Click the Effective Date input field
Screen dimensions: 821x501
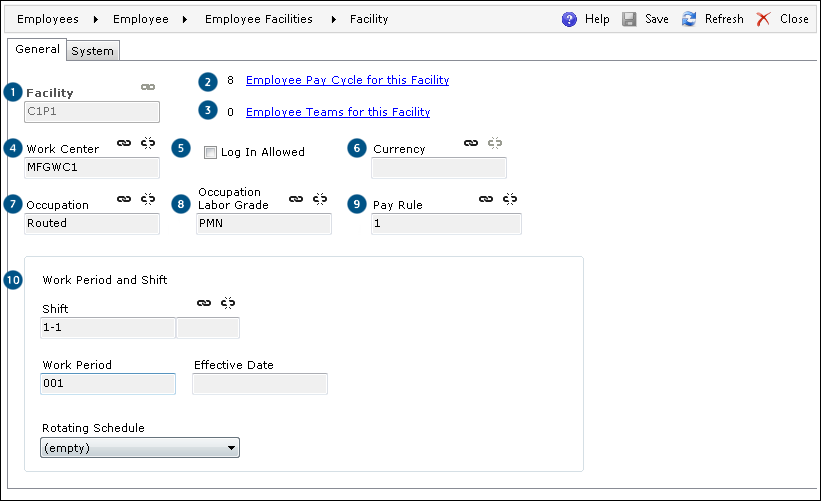260,384
